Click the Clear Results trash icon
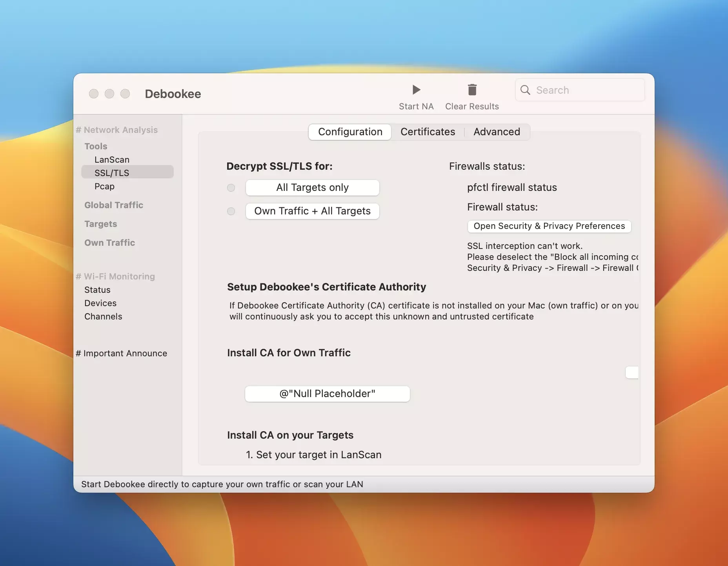The width and height of the screenshot is (728, 566). point(472,90)
